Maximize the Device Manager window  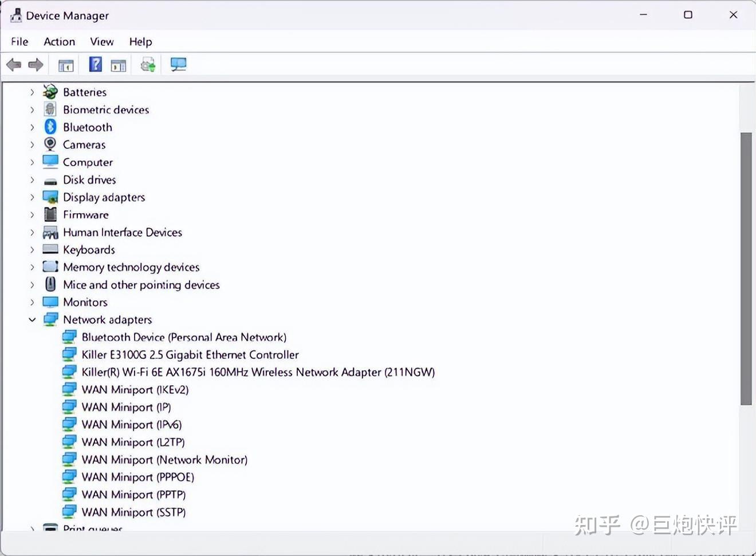pos(688,15)
